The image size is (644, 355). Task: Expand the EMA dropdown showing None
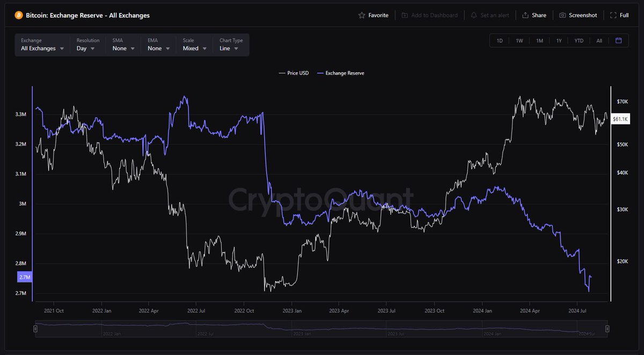[x=159, y=45]
